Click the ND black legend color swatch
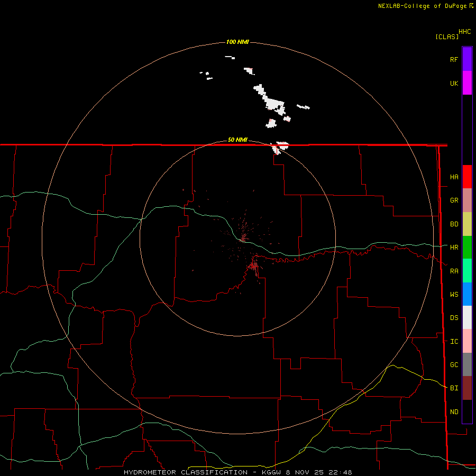This screenshot has height=476, width=476. pyautogui.click(x=467, y=411)
